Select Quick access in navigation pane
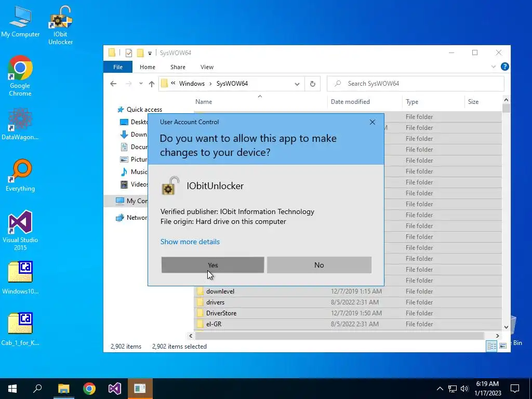 [144, 110]
